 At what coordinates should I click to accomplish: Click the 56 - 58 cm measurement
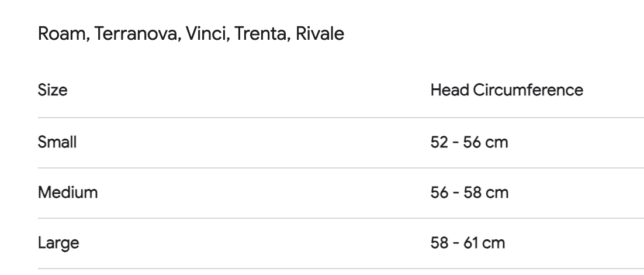pyautogui.click(x=469, y=192)
